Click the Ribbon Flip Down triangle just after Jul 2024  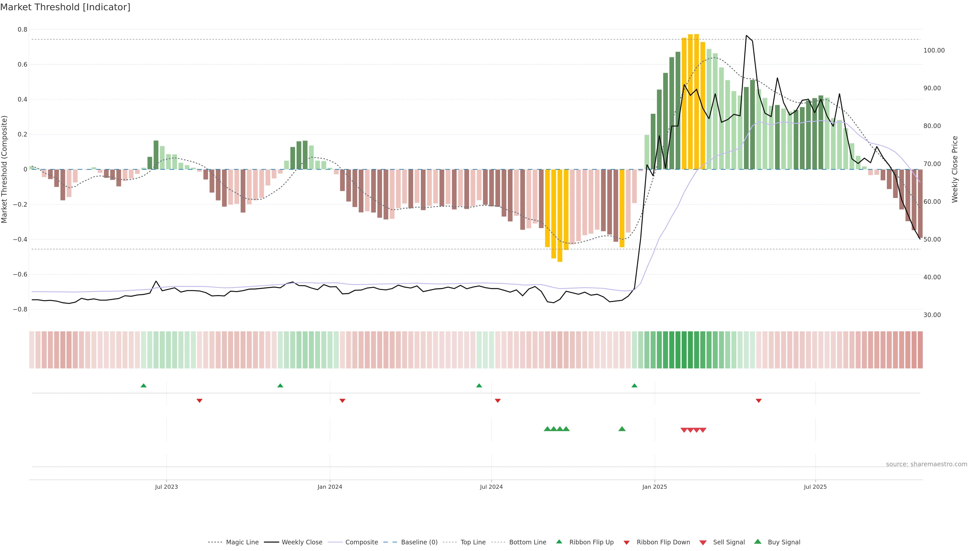(498, 400)
